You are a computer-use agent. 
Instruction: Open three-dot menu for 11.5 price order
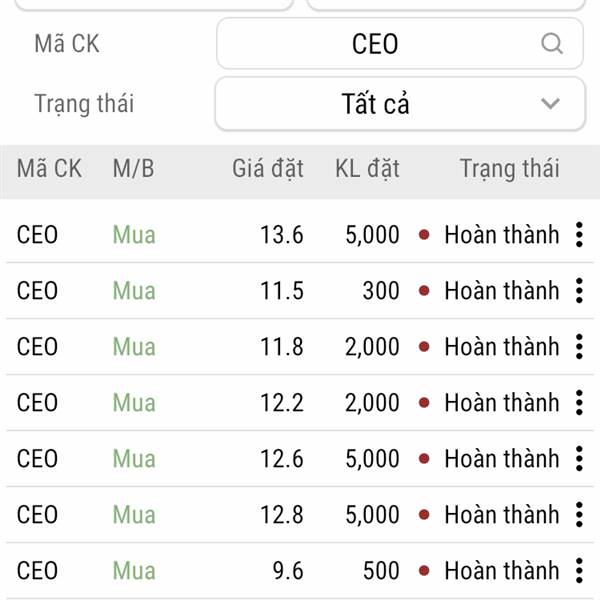[x=579, y=290]
